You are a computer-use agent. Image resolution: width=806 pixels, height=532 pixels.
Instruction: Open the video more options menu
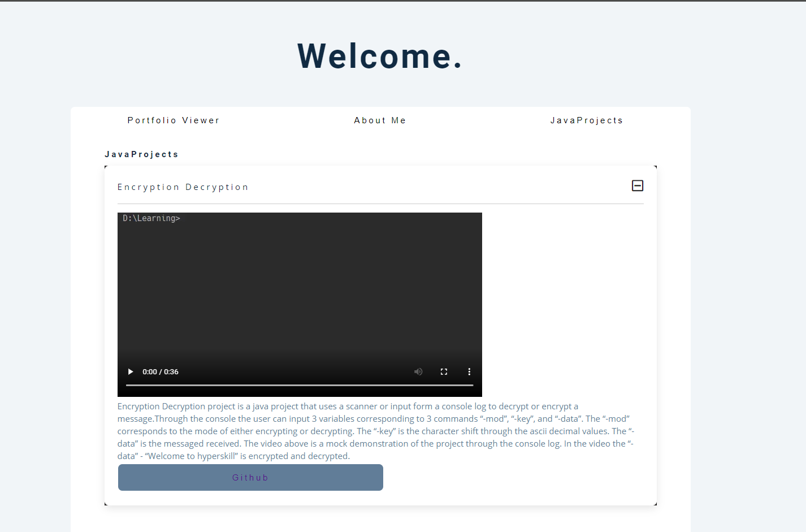(x=469, y=371)
